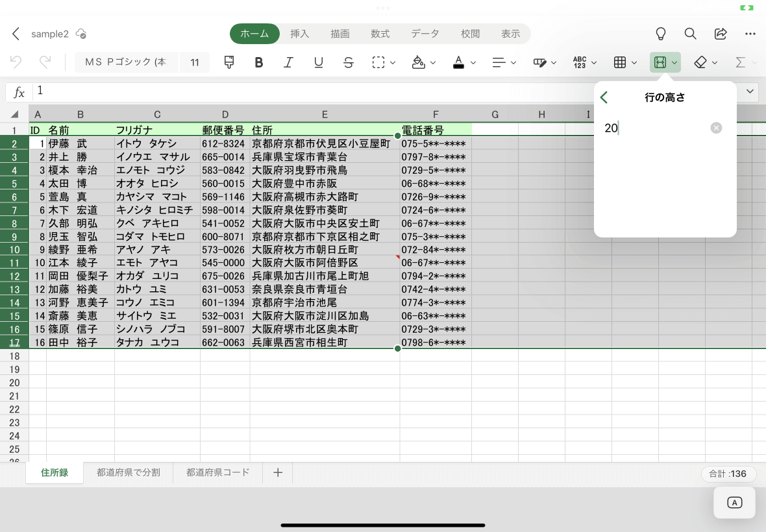Click the 合計 :136 status summary
The height and width of the screenshot is (532, 766).
728,474
